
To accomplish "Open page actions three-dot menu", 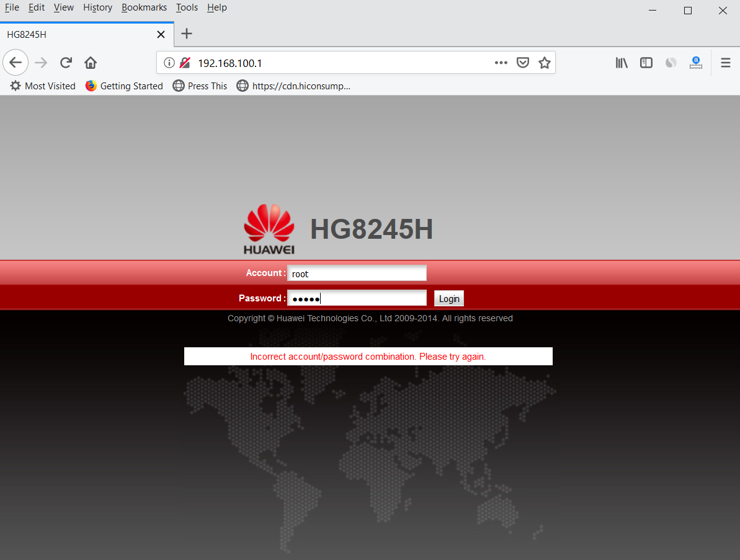I will tap(501, 63).
